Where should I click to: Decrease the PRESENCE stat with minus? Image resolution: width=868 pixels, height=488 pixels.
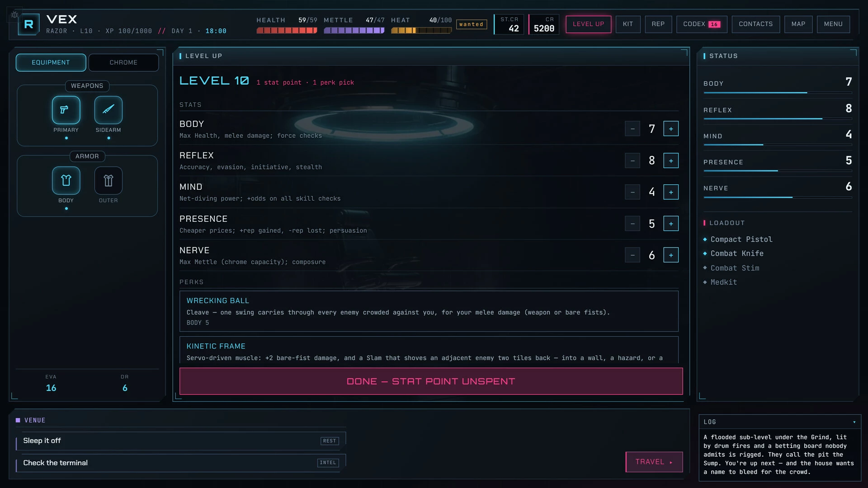632,224
